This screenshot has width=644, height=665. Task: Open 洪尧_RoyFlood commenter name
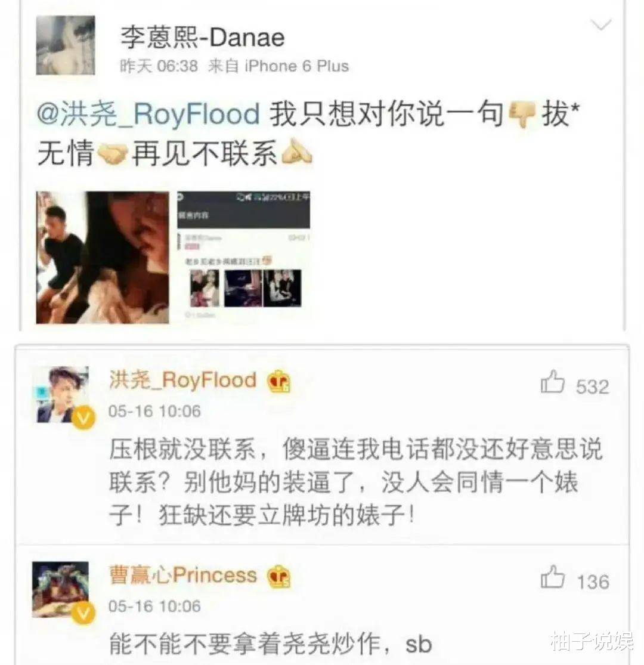point(182,379)
